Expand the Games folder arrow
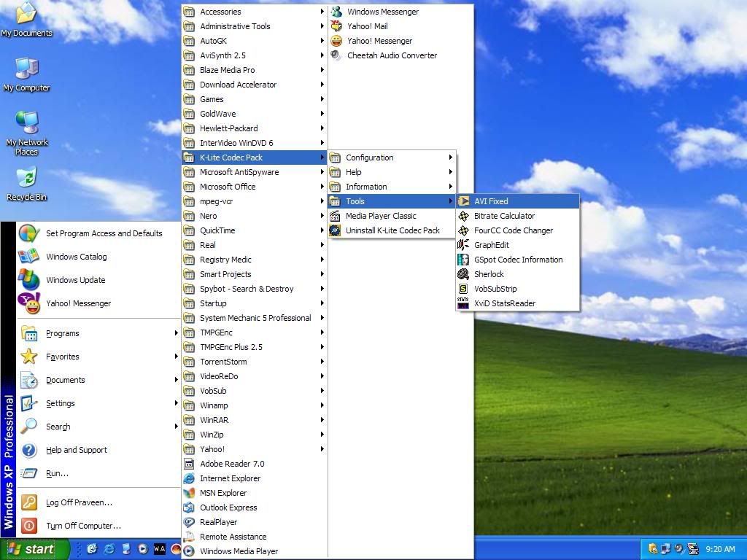The width and height of the screenshot is (747, 560). (322, 99)
